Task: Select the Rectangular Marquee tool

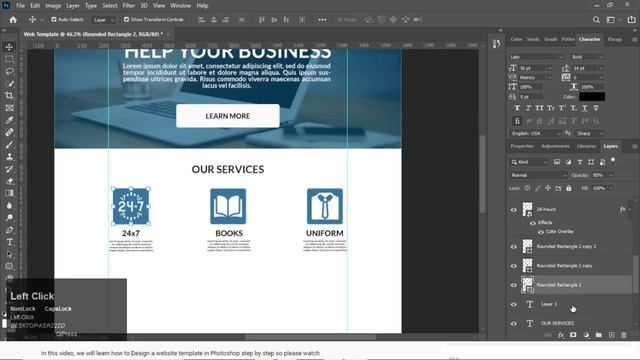Action: pos(9,59)
